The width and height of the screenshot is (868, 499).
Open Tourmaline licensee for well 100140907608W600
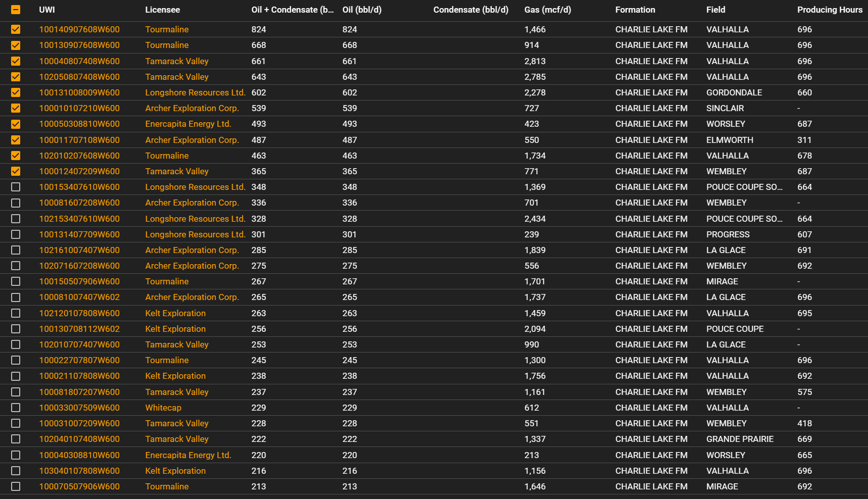pyautogui.click(x=167, y=29)
